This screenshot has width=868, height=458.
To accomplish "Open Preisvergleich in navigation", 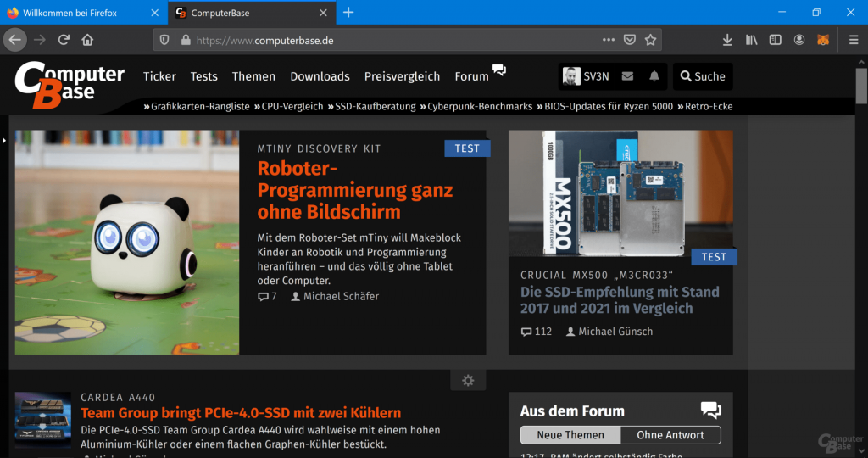I will (402, 76).
